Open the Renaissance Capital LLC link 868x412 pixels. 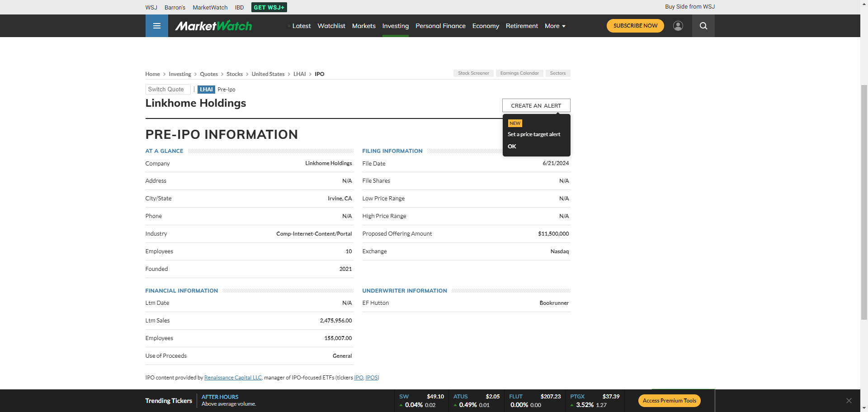233,378
